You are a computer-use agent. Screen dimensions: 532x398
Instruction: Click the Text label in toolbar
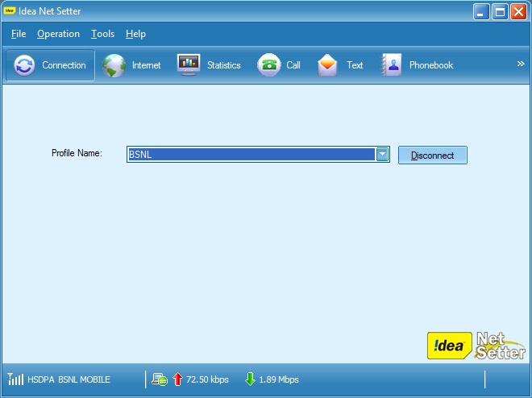[355, 65]
